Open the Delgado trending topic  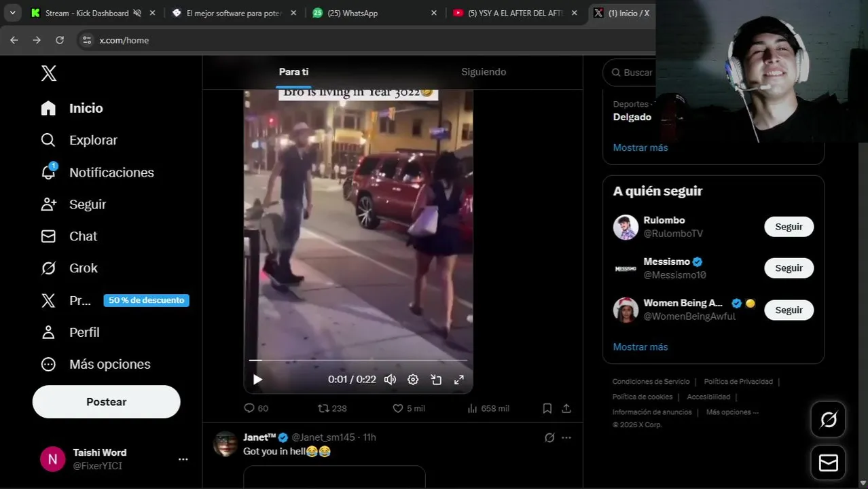(632, 117)
